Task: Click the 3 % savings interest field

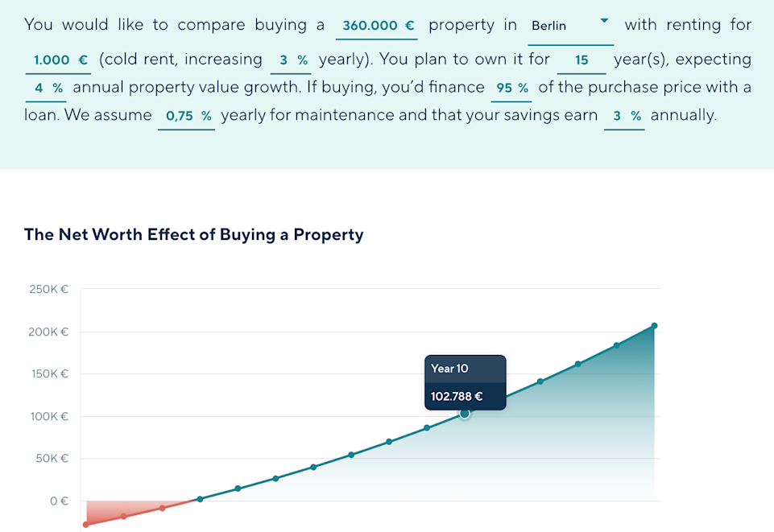Action: pyautogui.click(x=624, y=115)
